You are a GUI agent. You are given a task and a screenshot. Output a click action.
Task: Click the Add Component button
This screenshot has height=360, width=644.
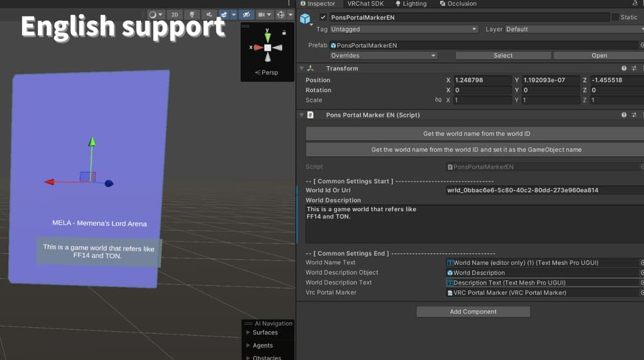pyautogui.click(x=473, y=312)
